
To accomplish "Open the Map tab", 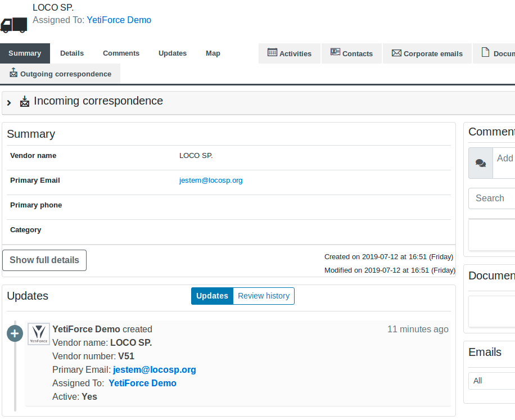I will (213, 53).
